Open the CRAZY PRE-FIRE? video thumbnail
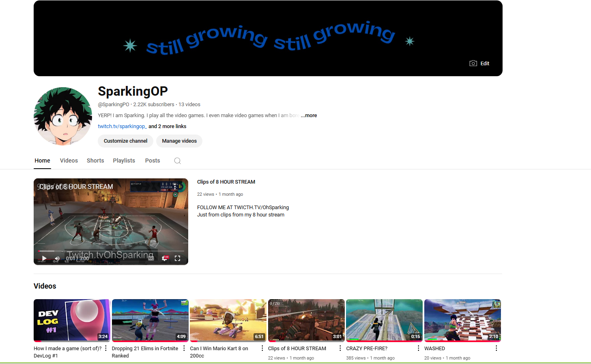591x364 pixels. coord(384,321)
